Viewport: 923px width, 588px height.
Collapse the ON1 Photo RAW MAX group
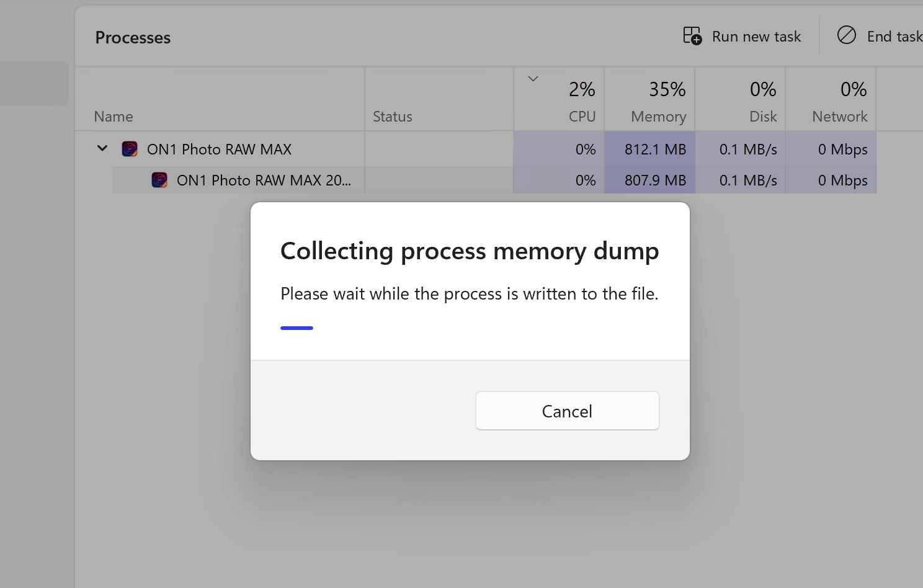(x=102, y=149)
